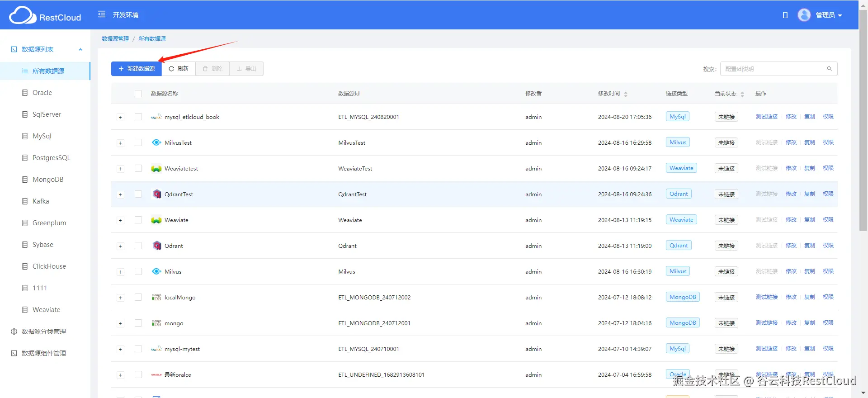Toggle the sidebar collapse hamburger icon

pyautogui.click(x=102, y=14)
